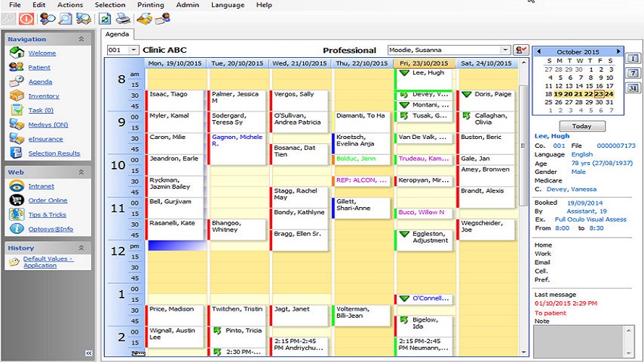Open the Printing menu
This screenshot has height=362, width=644.
151,5
